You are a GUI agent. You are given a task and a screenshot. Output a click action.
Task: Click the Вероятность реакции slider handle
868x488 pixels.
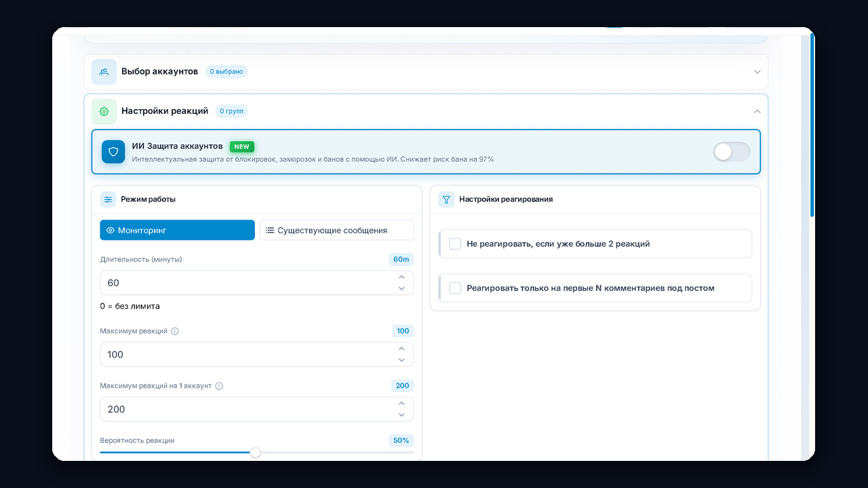(x=255, y=453)
